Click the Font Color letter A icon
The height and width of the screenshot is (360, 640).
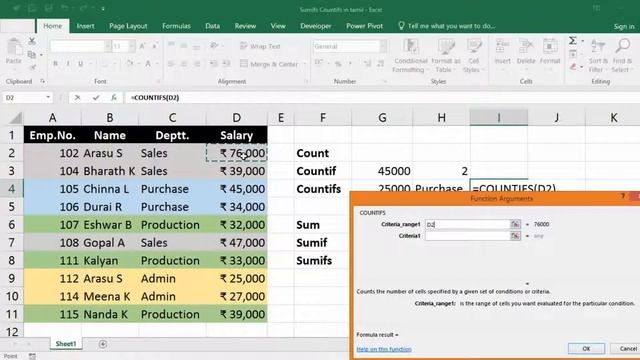(x=148, y=64)
